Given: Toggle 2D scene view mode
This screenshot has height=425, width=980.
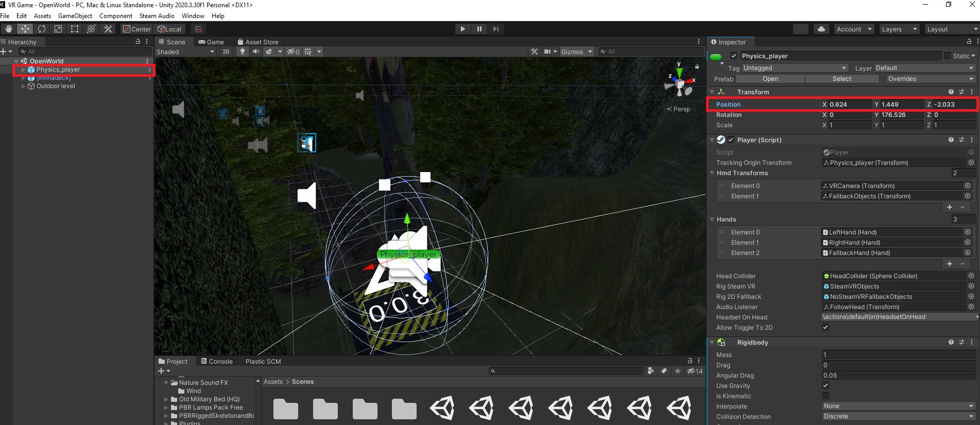Looking at the screenshot, I should [226, 52].
